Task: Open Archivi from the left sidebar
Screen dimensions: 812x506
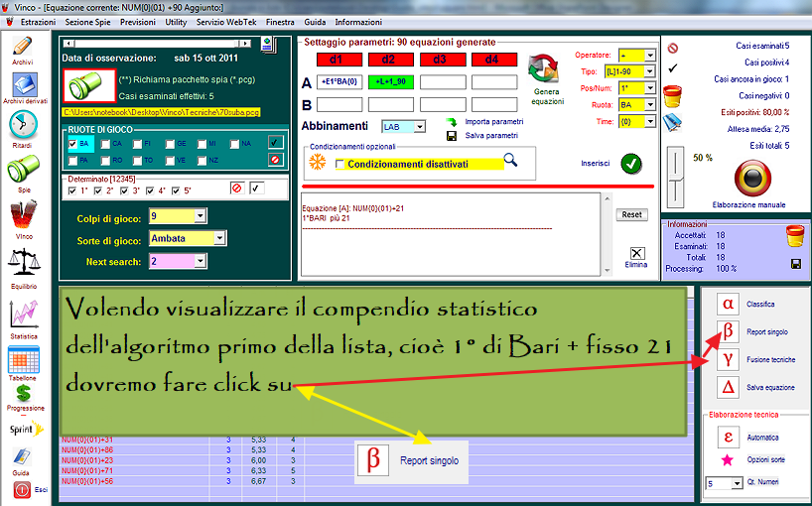Action: click(23, 50)
